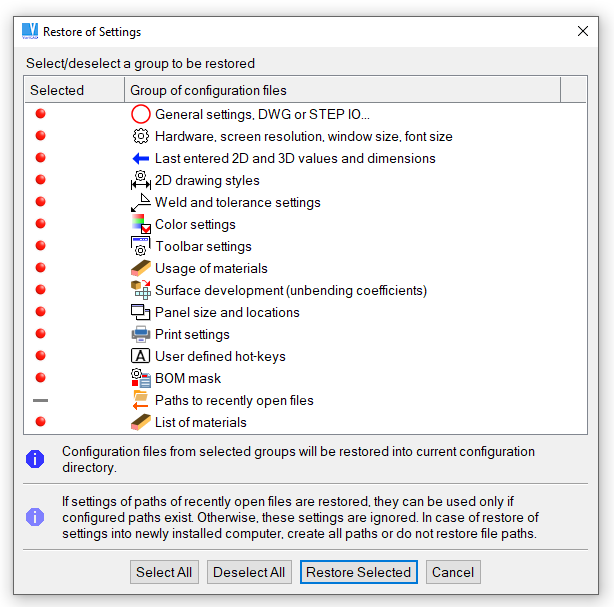This screenshot has height=607, width=614.
Task: Select the Panel size and locations row
Action: point(227,312)
